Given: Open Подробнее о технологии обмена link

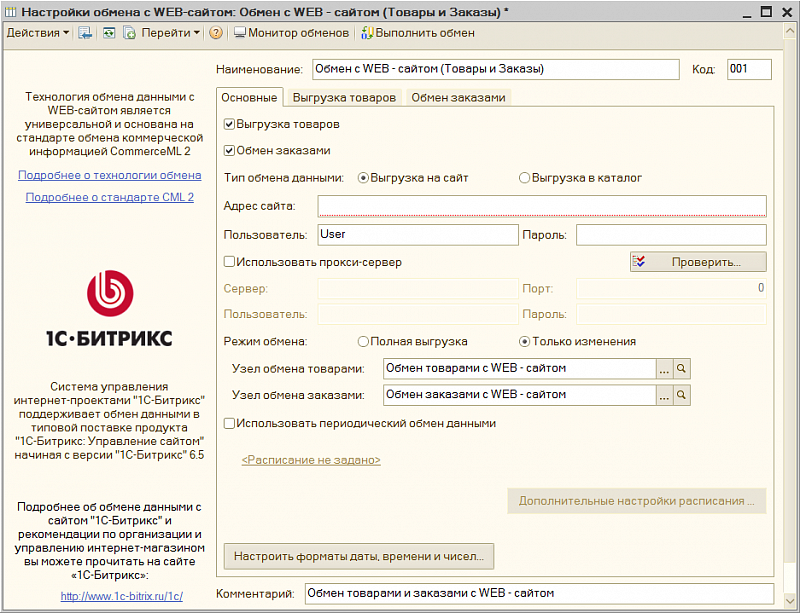Looking at the screenshot, I should [x=110, y=175].
